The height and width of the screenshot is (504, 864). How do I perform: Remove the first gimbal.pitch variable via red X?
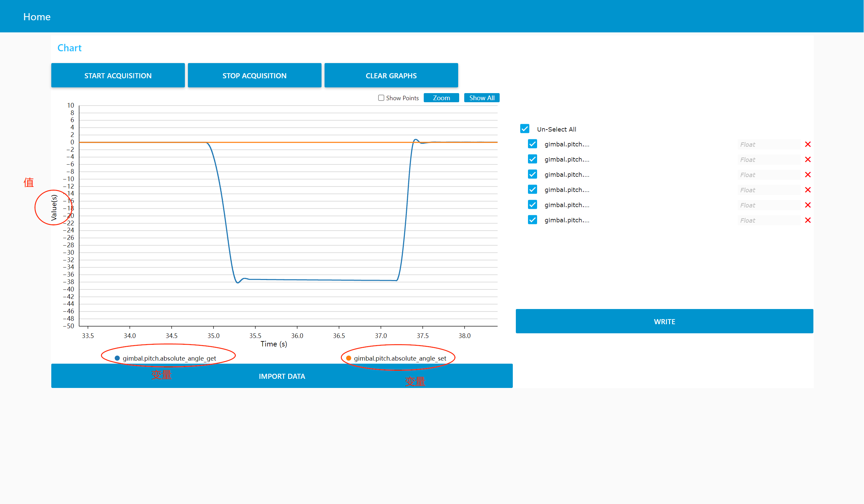point(808,144)
